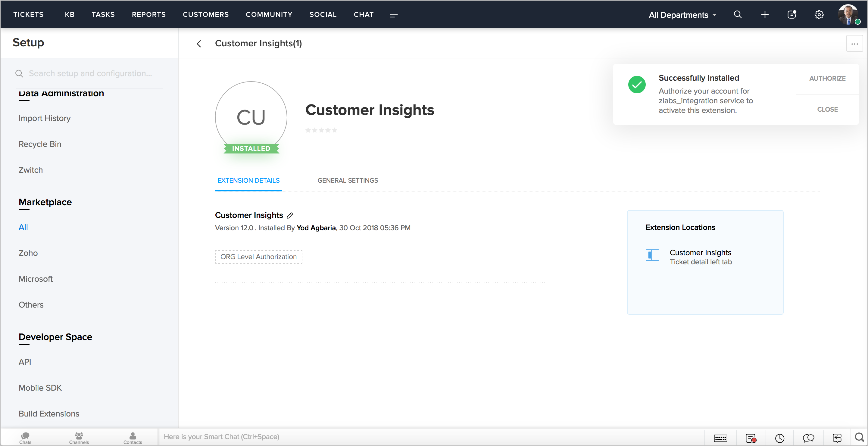Open the notifications icon in top bar

click(x=792, y=14)
